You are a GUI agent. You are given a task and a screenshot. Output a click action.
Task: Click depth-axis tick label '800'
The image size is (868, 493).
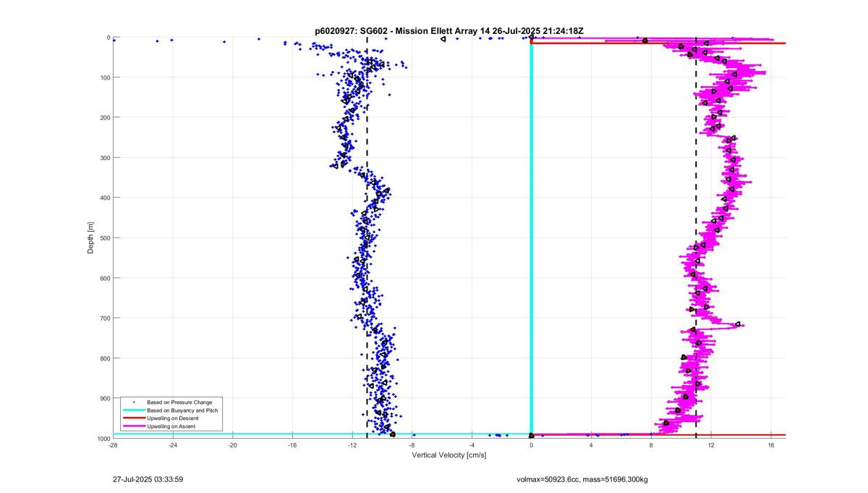pyautogui.click(x=105, y=358)
